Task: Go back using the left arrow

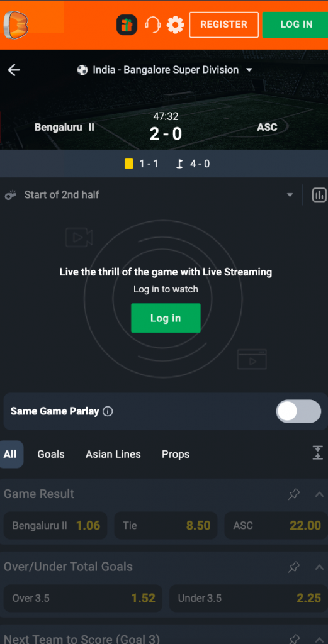Action: (14, 70)
